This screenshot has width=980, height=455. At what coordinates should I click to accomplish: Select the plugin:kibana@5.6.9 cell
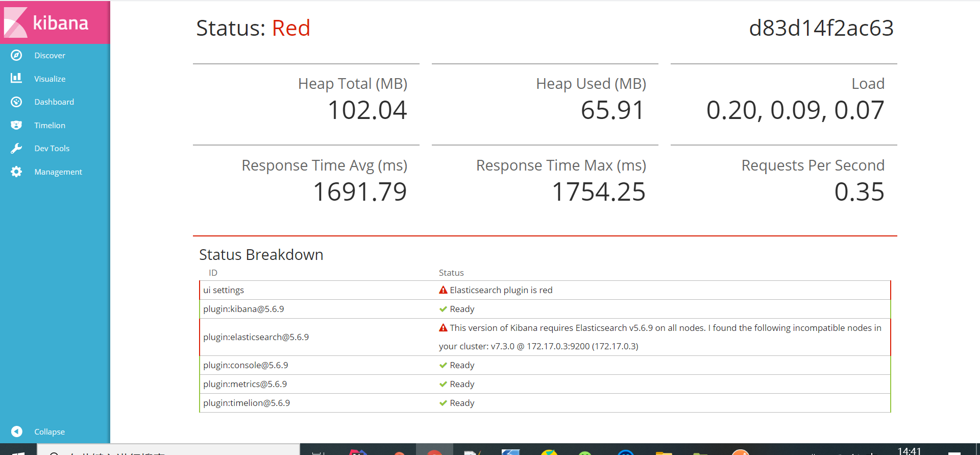243,309
